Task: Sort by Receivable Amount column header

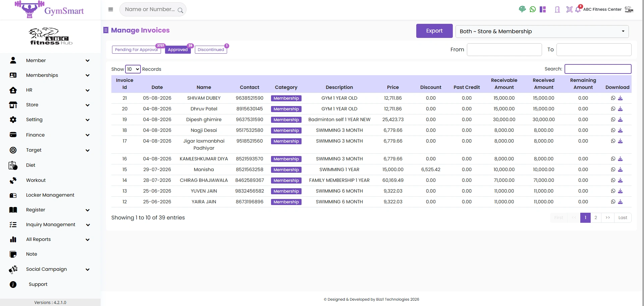Action: pos(504,84)
